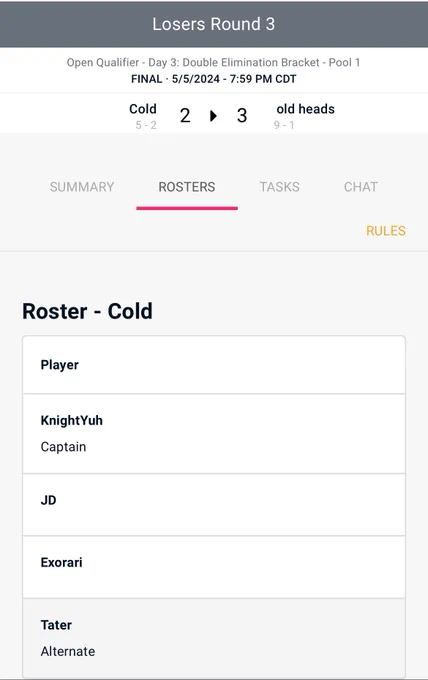Open the TASKS tab

point(280,187)
